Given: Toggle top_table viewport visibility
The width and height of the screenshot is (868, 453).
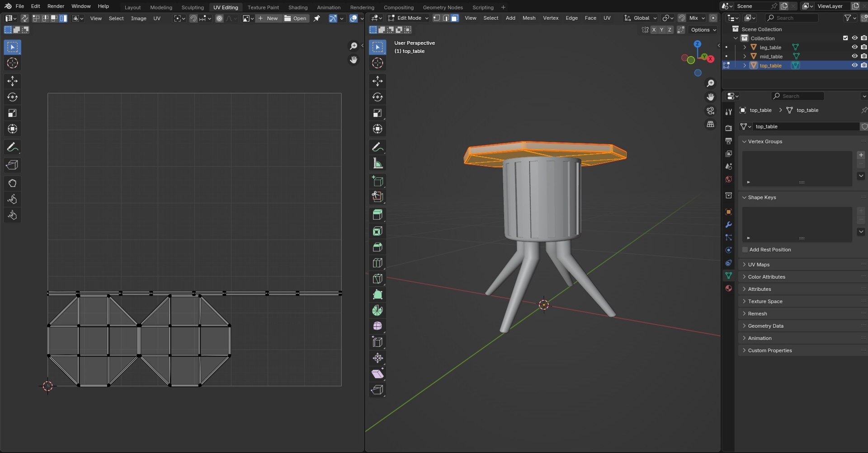Looking at the screenshot, I should pos(854,65).
